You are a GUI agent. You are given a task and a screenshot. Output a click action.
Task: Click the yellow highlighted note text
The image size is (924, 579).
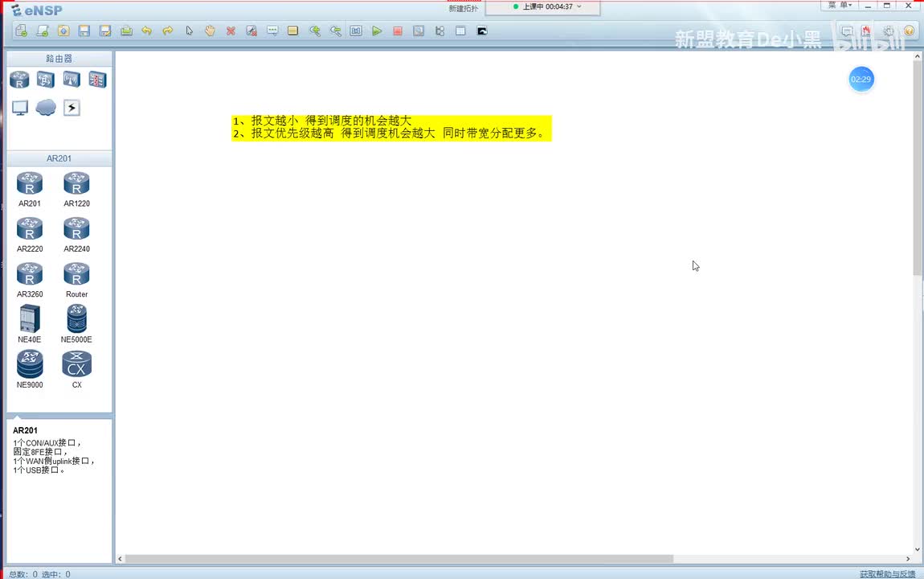[x=391, y=127]
